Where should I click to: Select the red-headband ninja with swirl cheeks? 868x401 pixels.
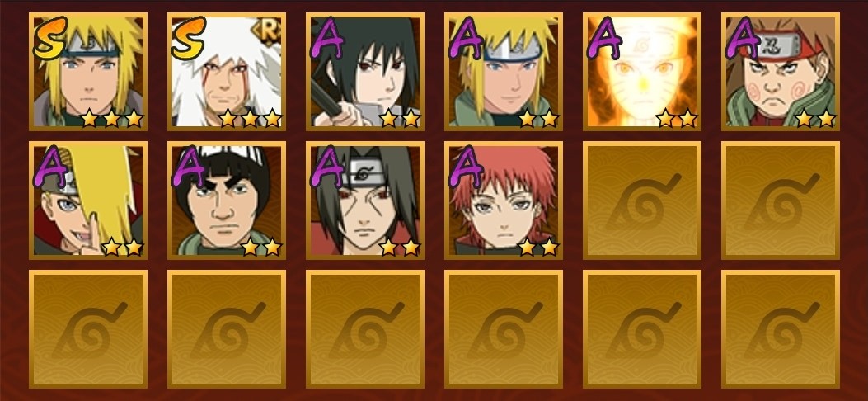coord(780,72)
